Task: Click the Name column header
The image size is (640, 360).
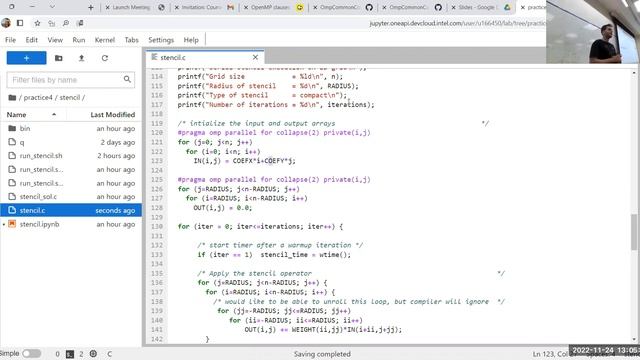Action: (x=16, y=115)
